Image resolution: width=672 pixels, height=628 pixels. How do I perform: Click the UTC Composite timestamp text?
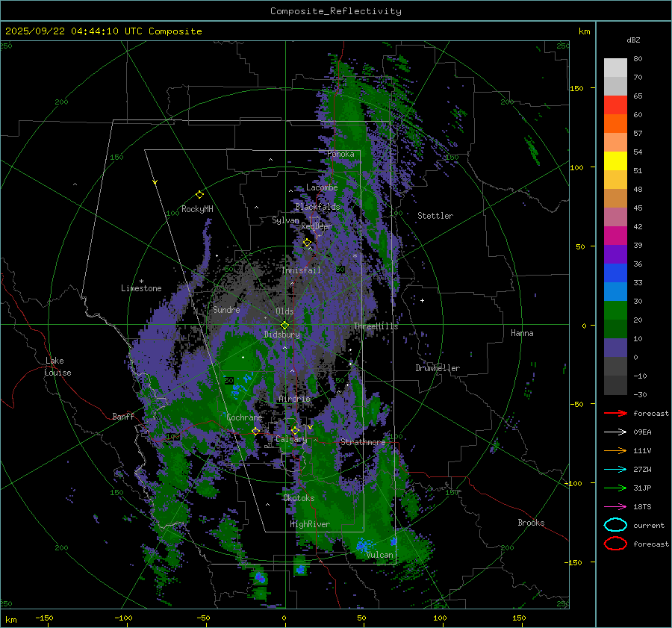click(103, 31)
